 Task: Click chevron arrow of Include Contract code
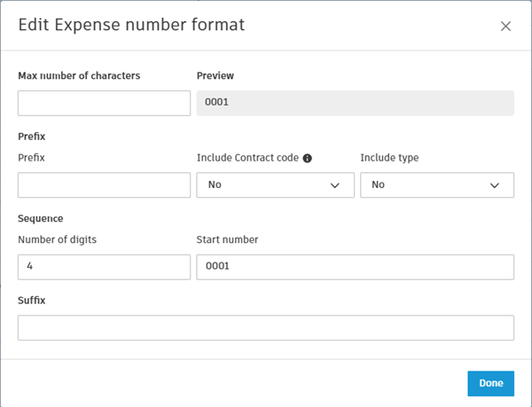coord(335,185)
